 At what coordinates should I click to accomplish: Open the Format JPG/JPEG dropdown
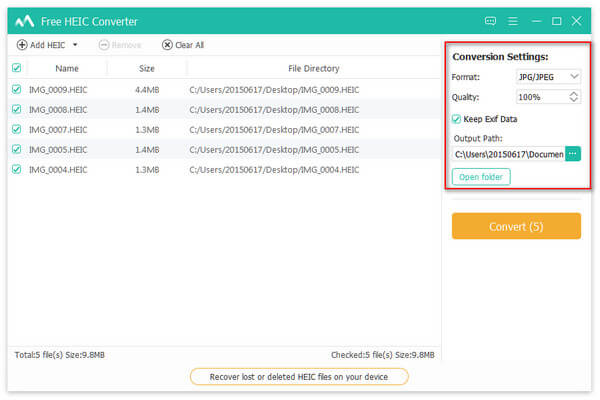pos(548,77)
